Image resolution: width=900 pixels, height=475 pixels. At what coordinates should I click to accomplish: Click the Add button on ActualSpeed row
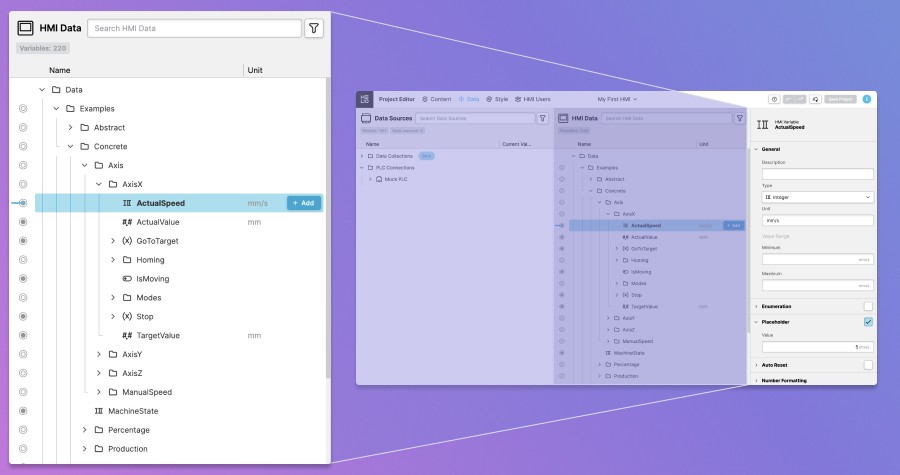(304, 203)
